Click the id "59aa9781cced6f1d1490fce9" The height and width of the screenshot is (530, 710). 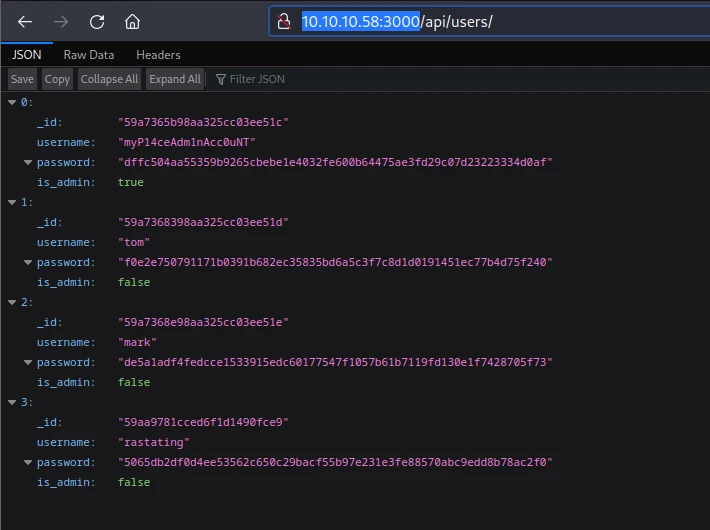tap(203, 422)
